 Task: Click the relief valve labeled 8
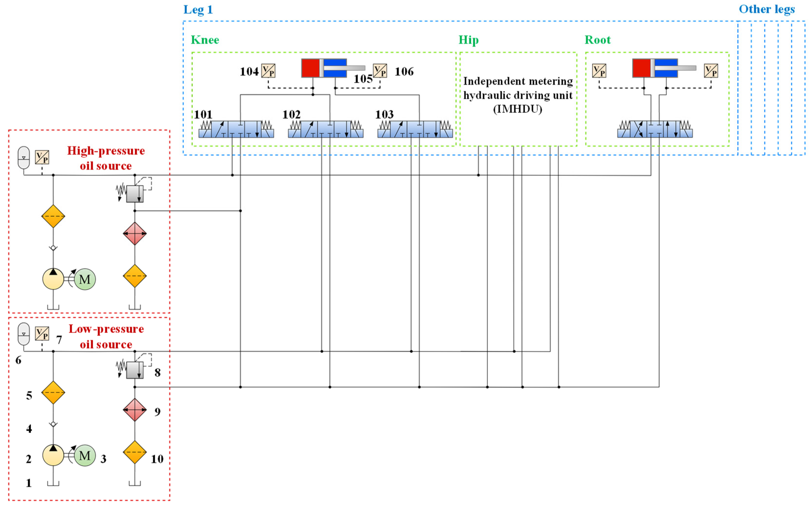tap(135, 370)
